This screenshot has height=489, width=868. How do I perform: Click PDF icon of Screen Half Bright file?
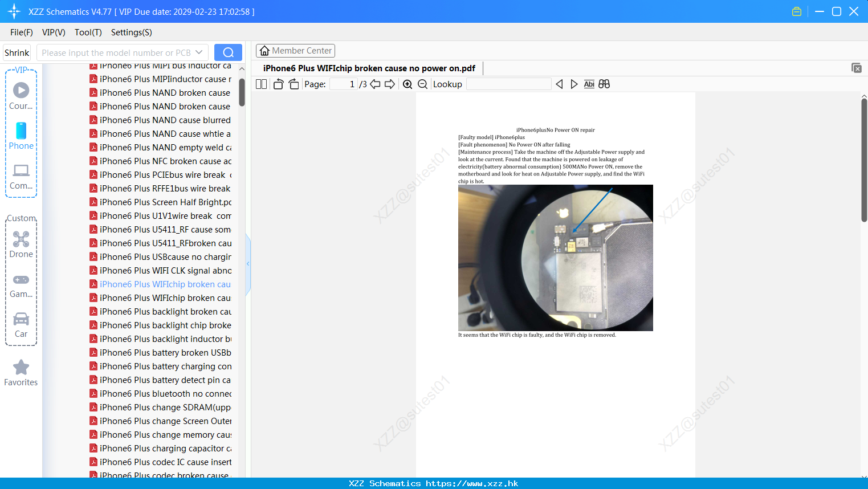[93, 202]
